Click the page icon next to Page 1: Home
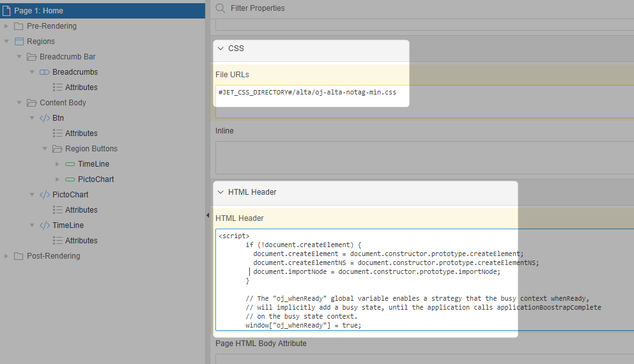Viewport: 634px width, 364px height. coord(7,11)
